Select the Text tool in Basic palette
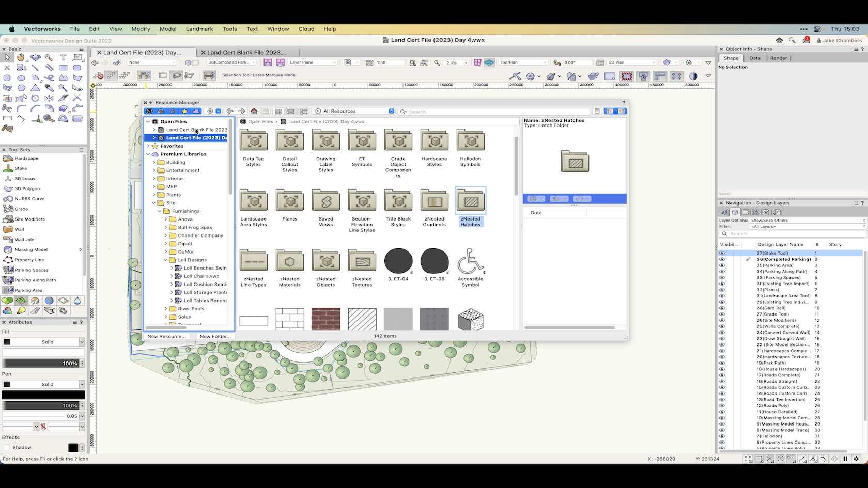This screenshot has width=868, height=488. click(x=63, y=57)
